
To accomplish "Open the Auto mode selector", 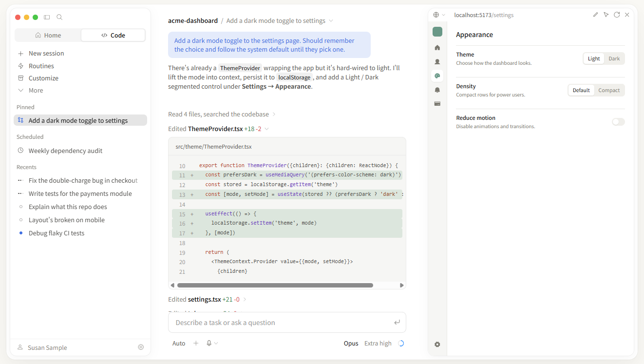I will (179, 343).
